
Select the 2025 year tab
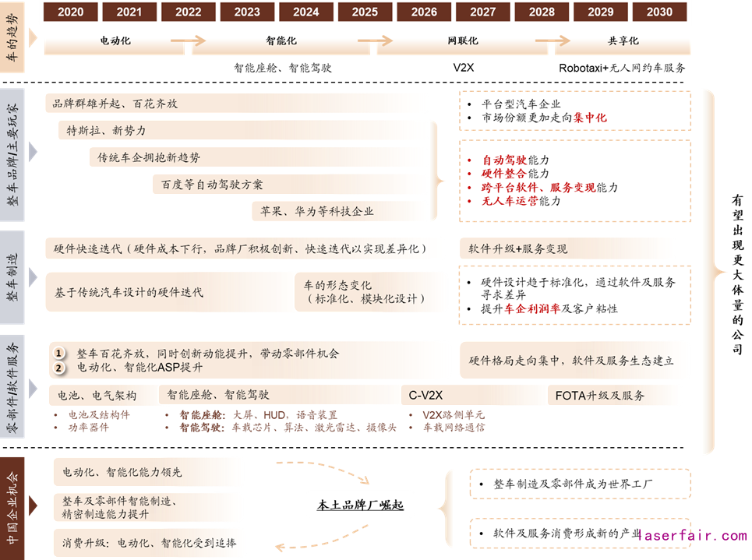click(365, 12)
